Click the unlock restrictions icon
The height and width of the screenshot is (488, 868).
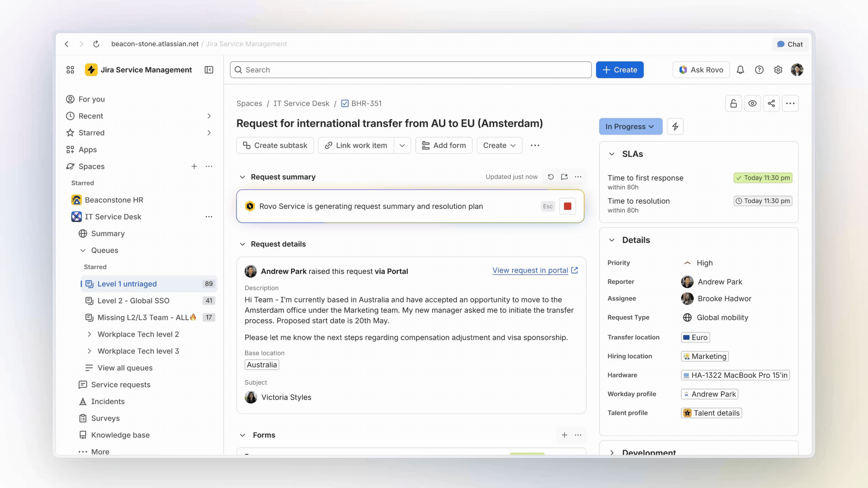tap(734, 103)
